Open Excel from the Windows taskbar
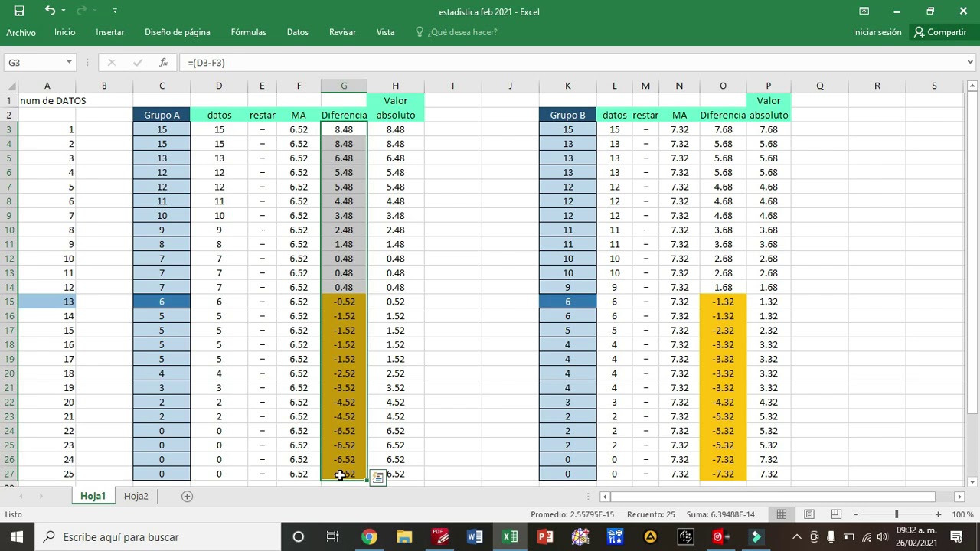 pyautogui.click(x=510, y=536)
